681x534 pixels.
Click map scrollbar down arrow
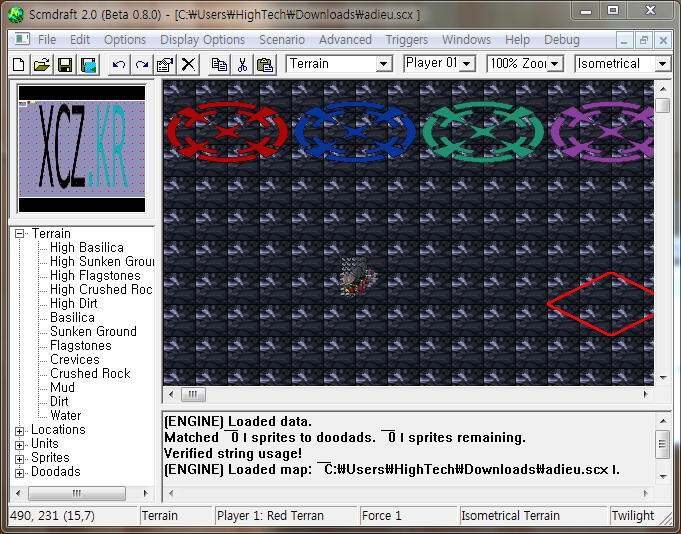[x=663, y=378]
